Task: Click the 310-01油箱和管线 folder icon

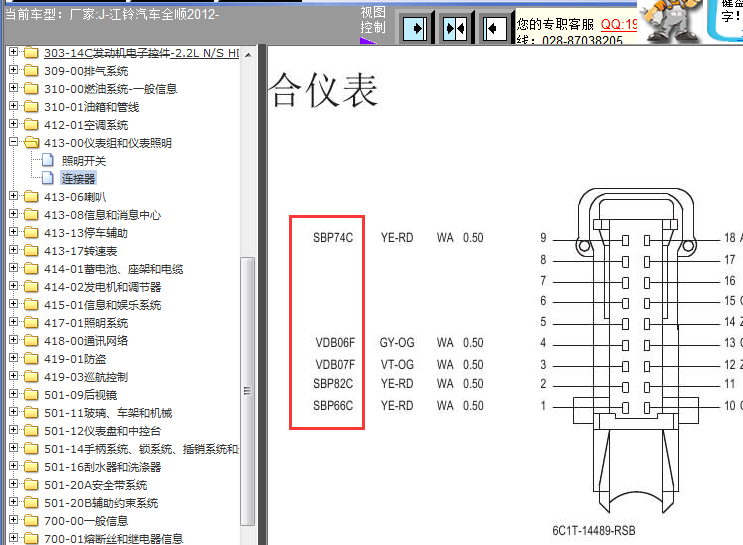Action: [31, 107]
